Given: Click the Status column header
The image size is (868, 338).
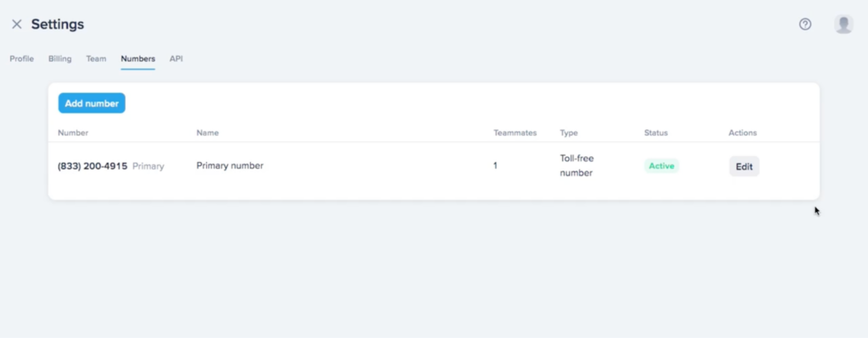Looking at the screenshot, I should pyautogui.click(x=656, y=133).
